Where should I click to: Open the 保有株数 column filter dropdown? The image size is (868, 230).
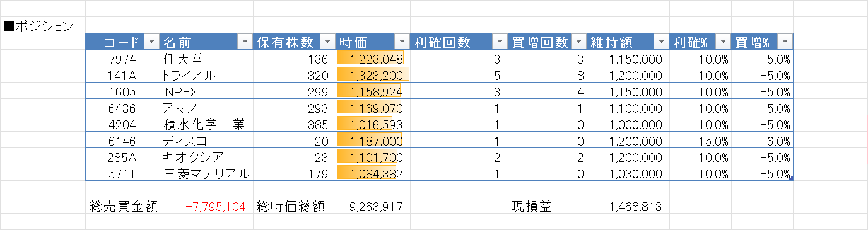(327, 42)
